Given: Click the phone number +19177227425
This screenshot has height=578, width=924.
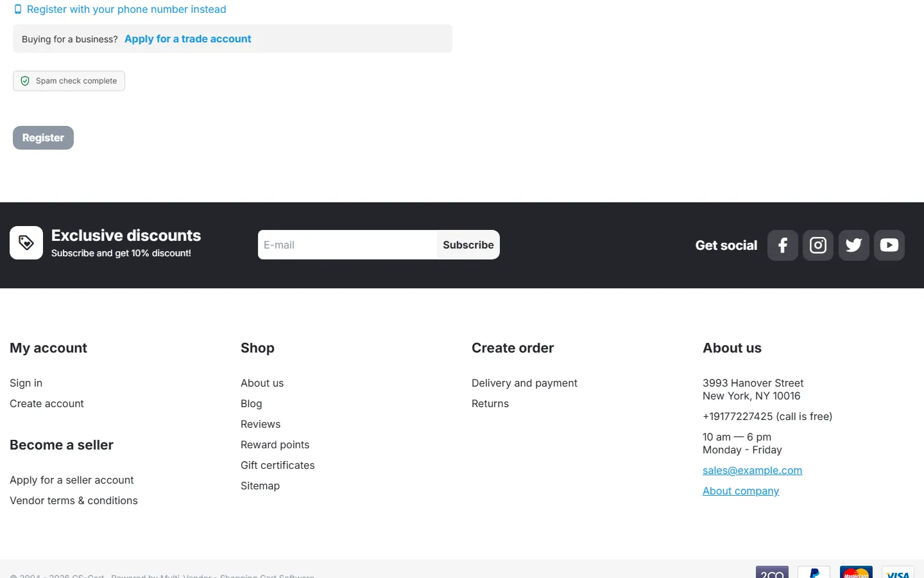Looking at the screenshot, I should [738, 417].
